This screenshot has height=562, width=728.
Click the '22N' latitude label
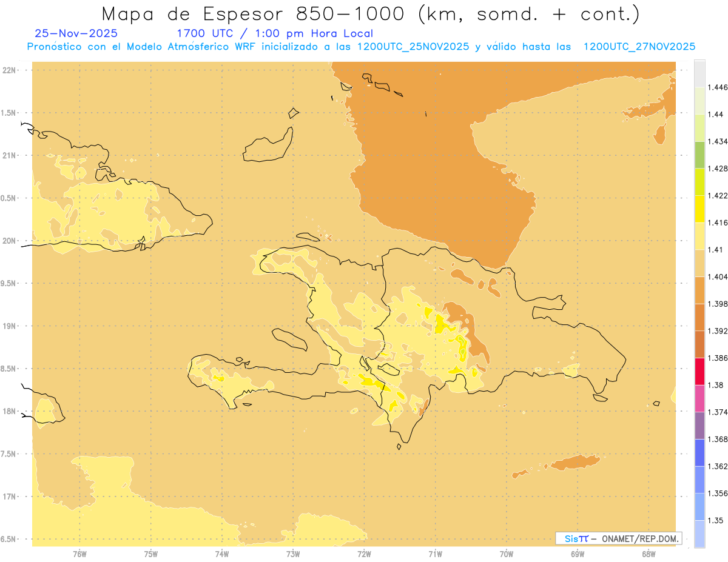(x=8, y=70)
